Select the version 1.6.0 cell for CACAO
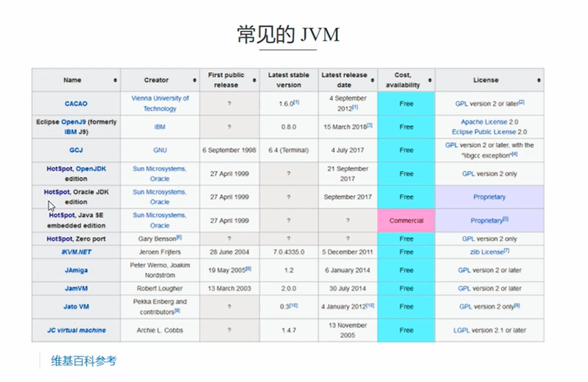Image resolution: width=588 pixels, height=382 pixels. 289,104
